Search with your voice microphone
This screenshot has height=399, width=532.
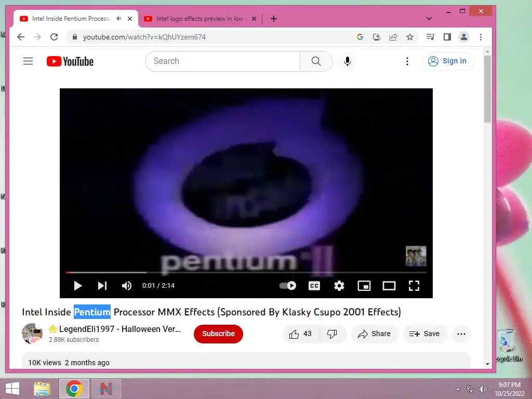pyautogui.click(x=348, y=61)
